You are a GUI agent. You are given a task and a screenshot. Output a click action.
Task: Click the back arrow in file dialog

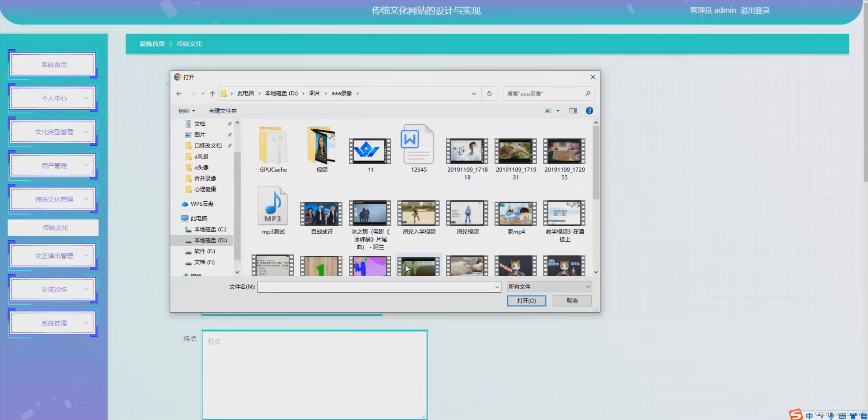179,93
